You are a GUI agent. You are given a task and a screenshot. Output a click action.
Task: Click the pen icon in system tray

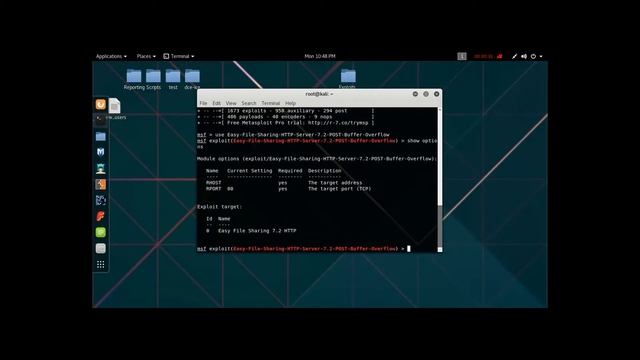[514, 56]
